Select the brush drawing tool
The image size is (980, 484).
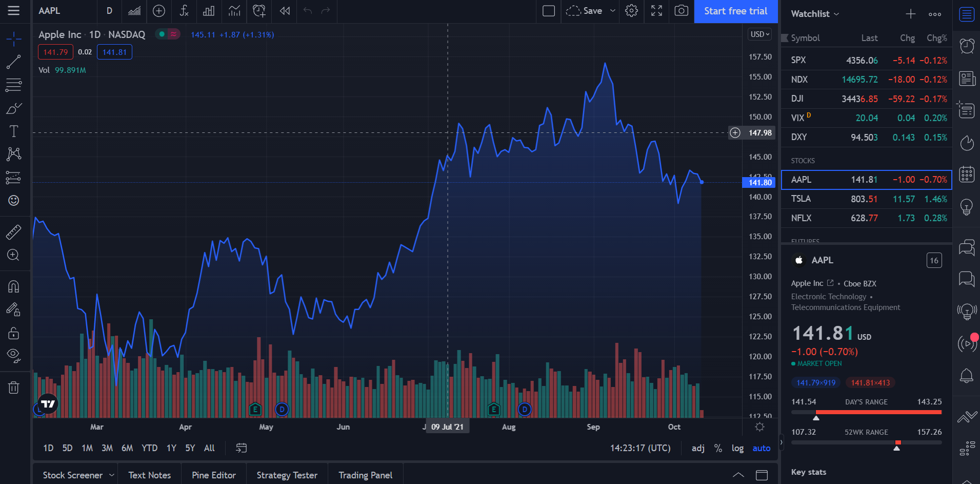pos(14,108)
